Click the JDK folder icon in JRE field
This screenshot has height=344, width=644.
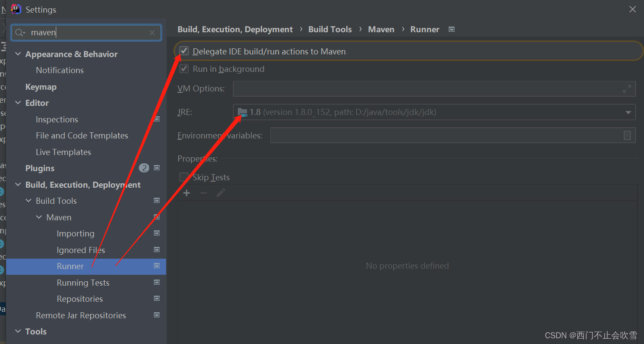[x=242, y=112]
